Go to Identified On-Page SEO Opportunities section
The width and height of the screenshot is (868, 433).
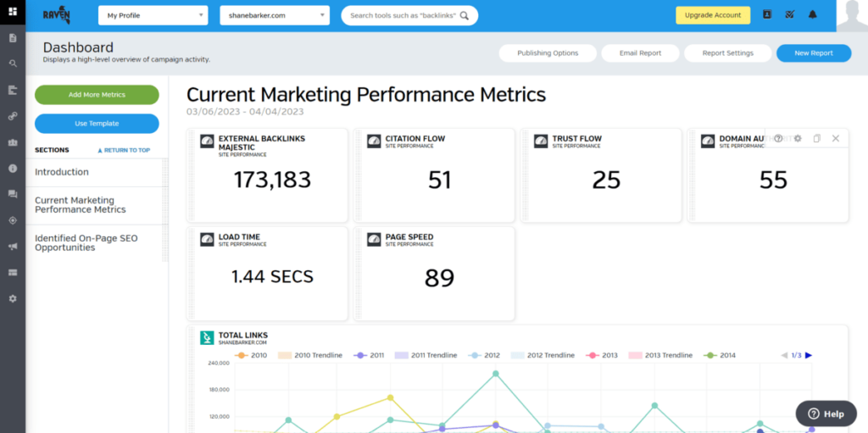[x=86, y=242]
